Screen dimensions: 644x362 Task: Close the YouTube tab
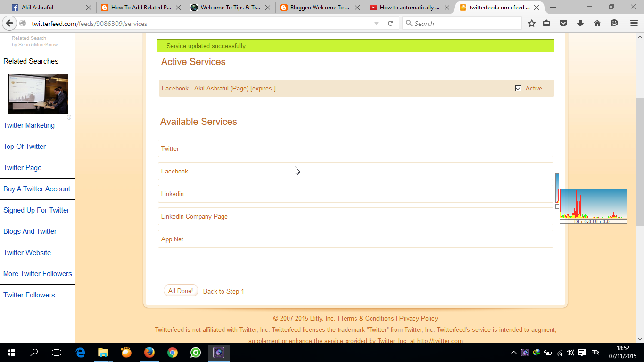click(447, 8)
